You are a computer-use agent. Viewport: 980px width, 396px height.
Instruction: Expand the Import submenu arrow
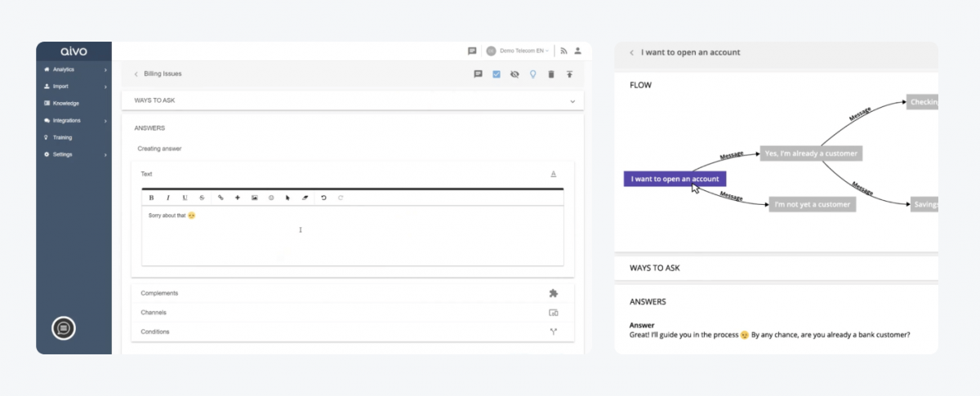point(105,86)
